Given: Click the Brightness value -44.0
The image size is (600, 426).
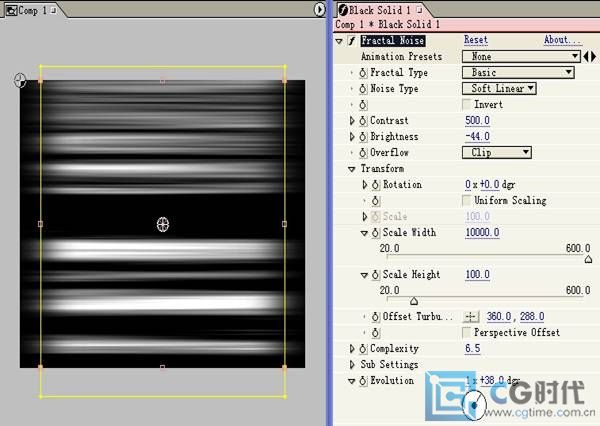Looking at the screenshot, I should point(477,137).
